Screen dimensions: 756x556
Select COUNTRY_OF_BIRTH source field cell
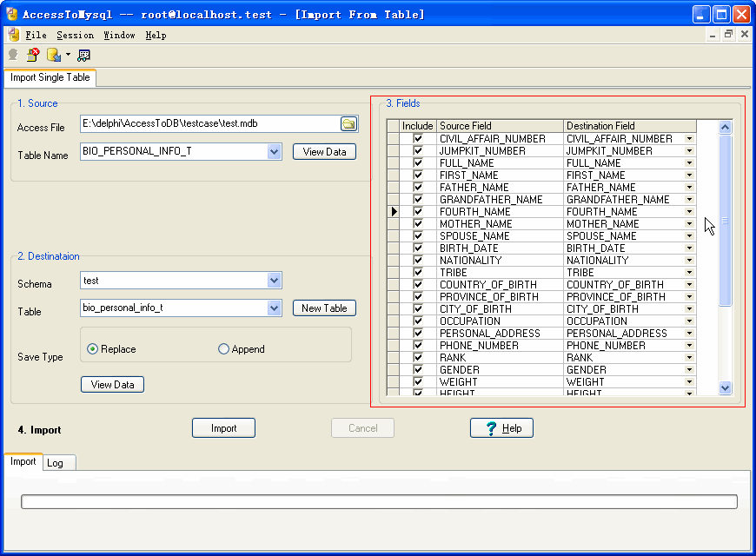[x=500, y=284]
